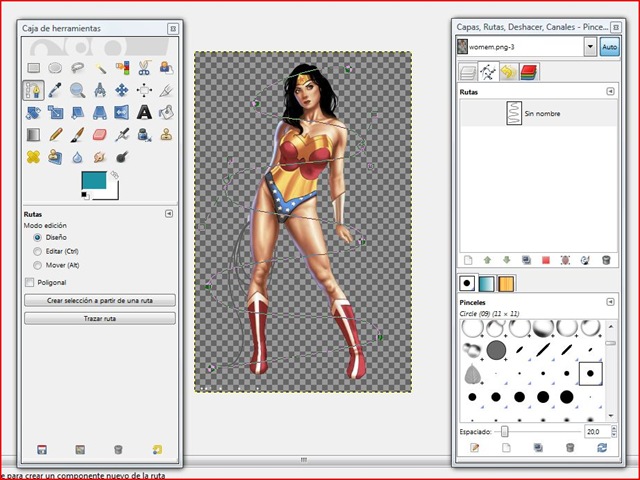Select the Pencil tool
Viewport: 640px width, 480px height.
click(x=55, y=134)
